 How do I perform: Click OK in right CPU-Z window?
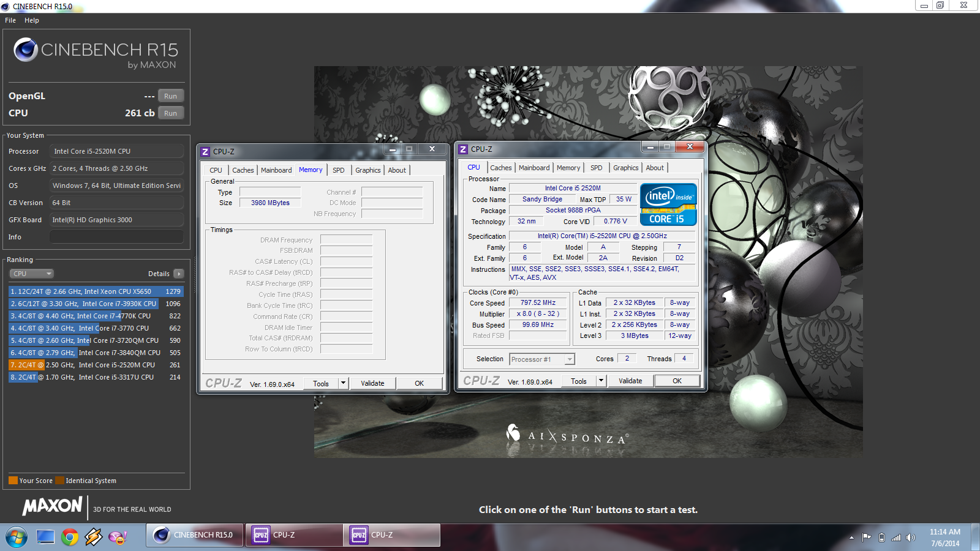[x=677, y=381]
